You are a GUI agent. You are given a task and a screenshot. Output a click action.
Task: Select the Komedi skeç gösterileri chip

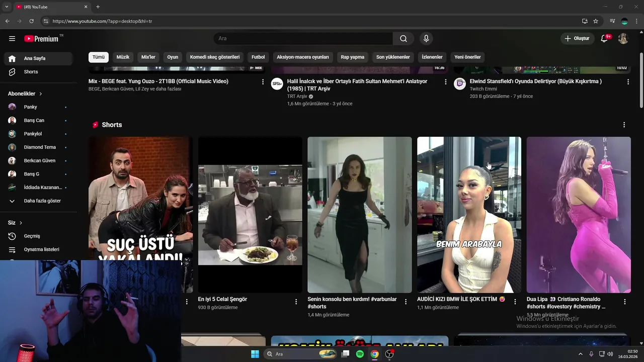[x=215, y=57]
